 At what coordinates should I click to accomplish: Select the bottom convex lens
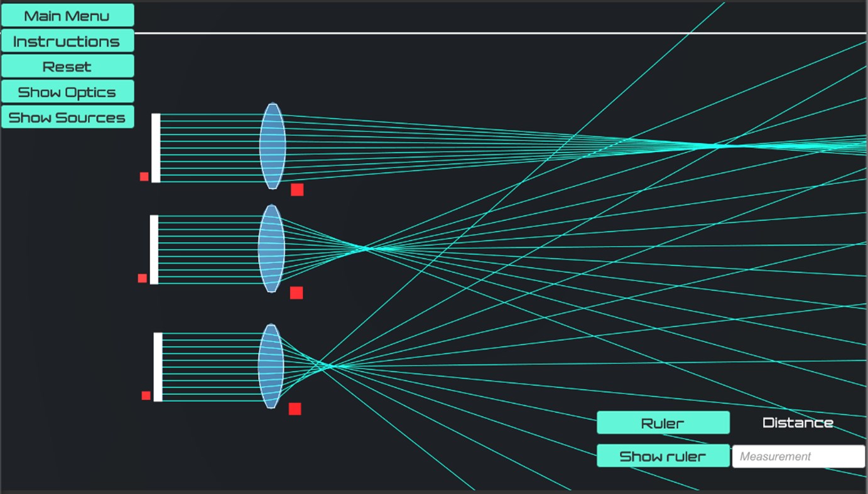click(271, 366)
